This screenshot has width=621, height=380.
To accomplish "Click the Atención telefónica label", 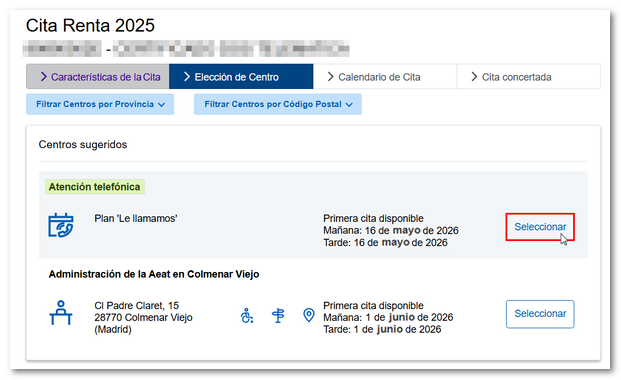I will tap(95, 187).
